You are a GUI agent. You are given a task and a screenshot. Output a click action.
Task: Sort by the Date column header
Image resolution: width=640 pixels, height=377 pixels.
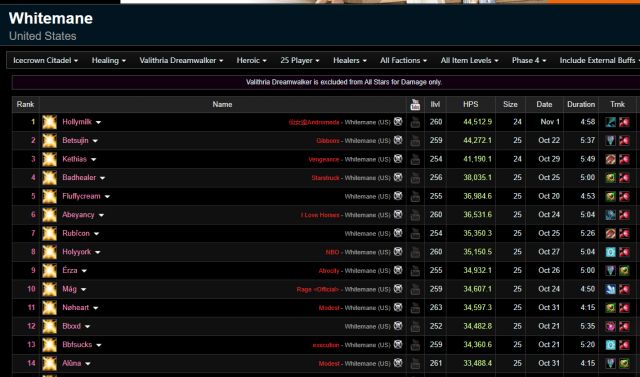(544, 104)
